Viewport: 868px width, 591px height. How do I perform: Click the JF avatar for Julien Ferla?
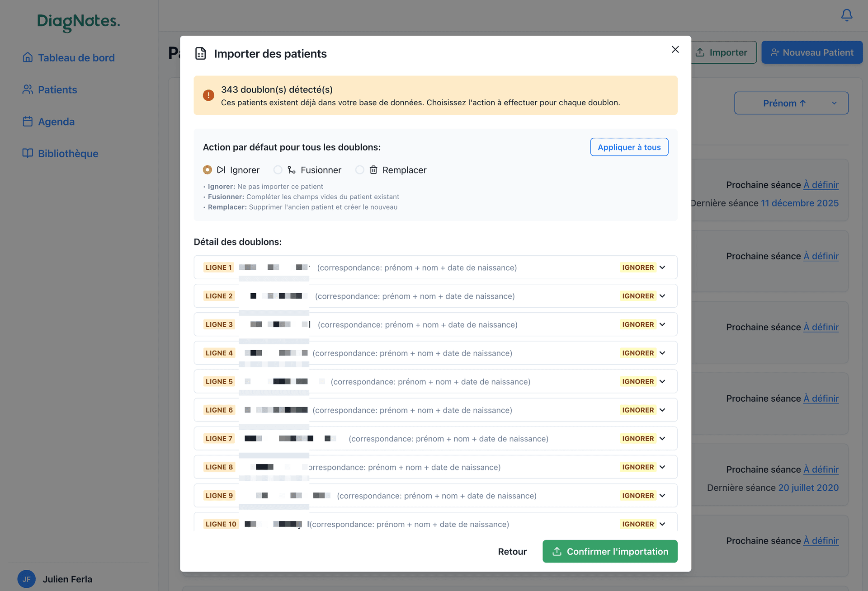[x=26, y=579]
